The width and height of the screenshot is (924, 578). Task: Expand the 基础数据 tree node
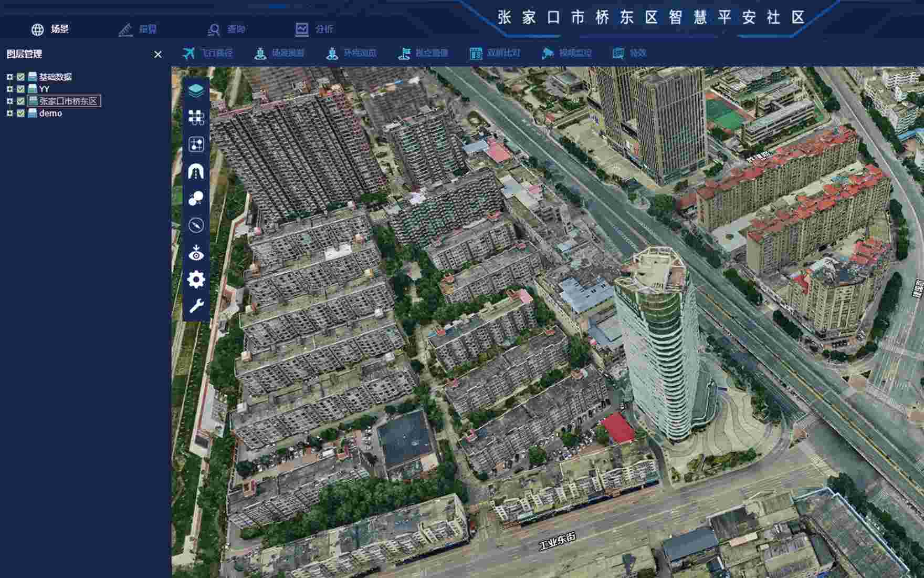9,77
